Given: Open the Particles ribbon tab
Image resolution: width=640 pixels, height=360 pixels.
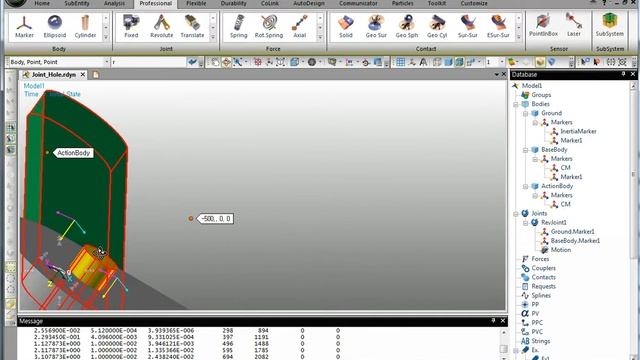Looking at the screenshot, I should 402,3.
